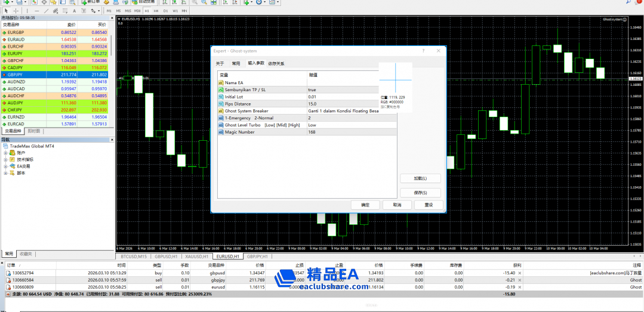Click the zoom out magnifier icon
The width and height of the screenshot is (644, 312).
(x=205, y=2)
